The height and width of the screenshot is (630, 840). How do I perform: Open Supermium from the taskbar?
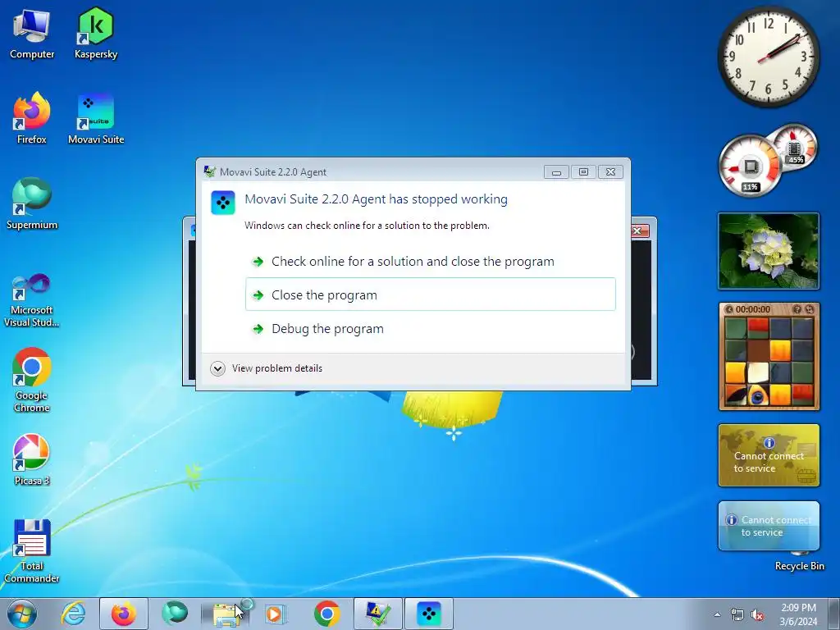pos(175,614)
